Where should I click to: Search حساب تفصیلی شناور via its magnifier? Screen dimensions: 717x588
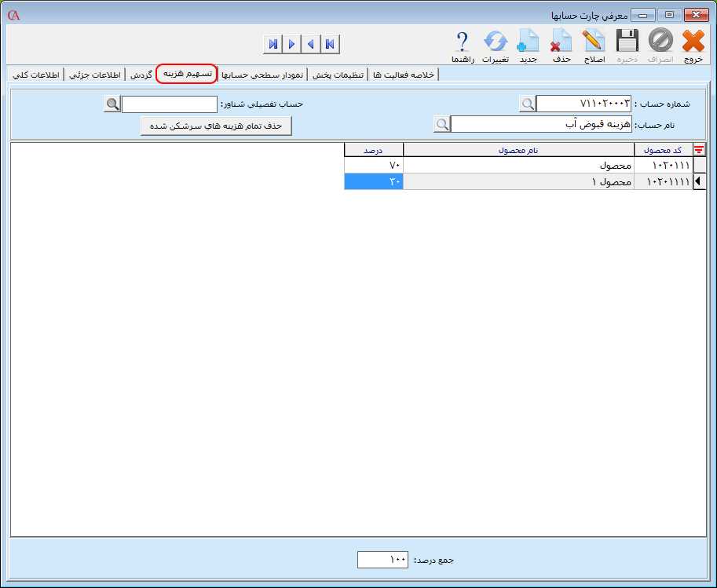110,103
